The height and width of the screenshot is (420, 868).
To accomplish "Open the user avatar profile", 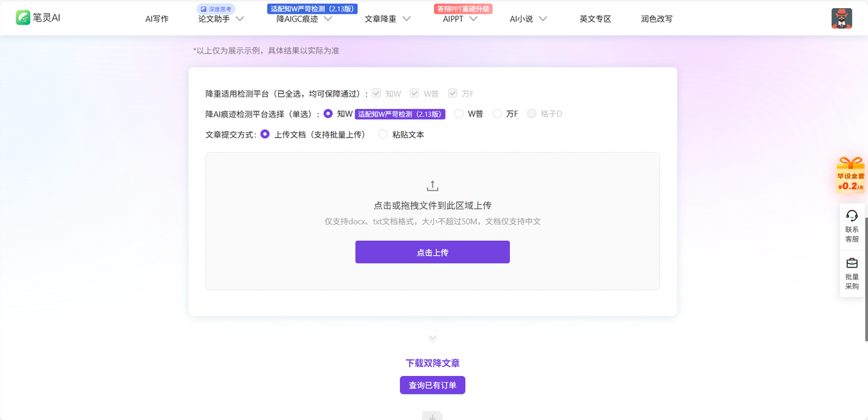I will 842,18.
